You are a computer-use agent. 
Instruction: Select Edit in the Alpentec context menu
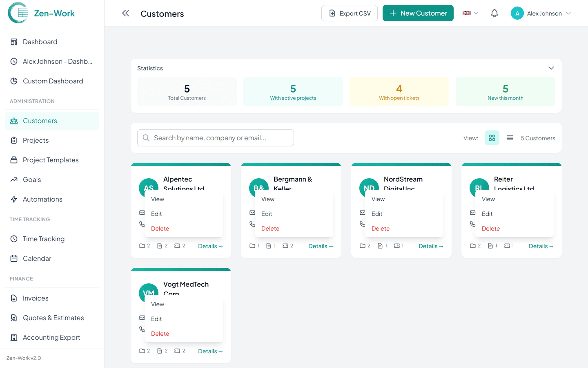point(156,213)
